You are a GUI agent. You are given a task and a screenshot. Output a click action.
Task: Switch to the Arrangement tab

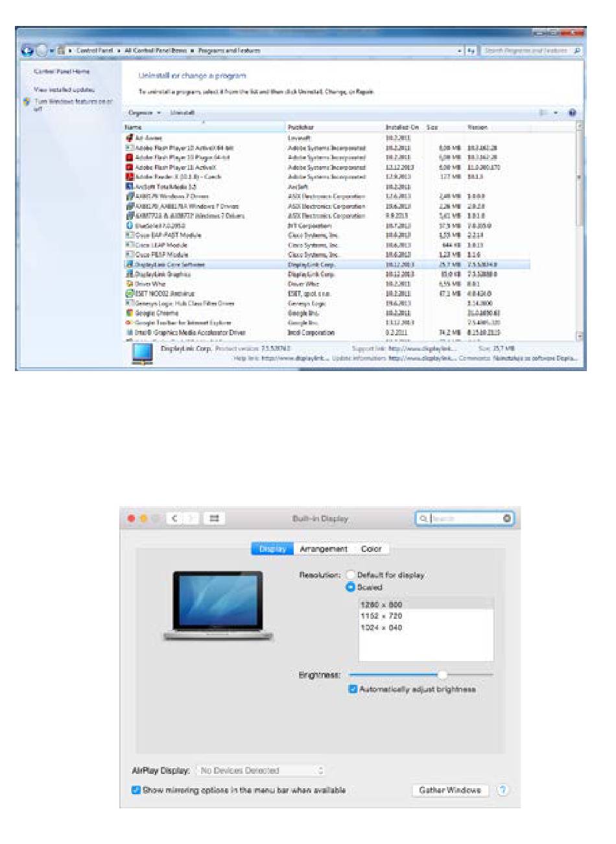click(x=324, y=549)
